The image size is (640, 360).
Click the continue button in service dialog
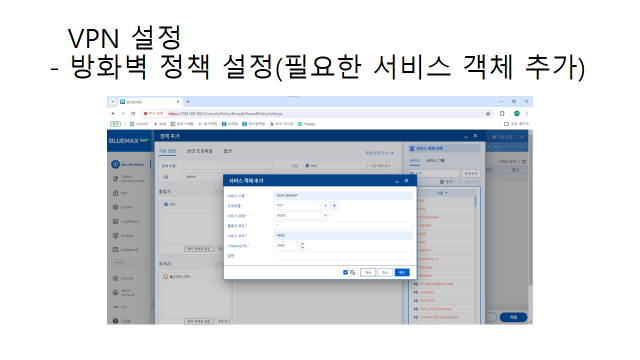click(x=368, y=272)
